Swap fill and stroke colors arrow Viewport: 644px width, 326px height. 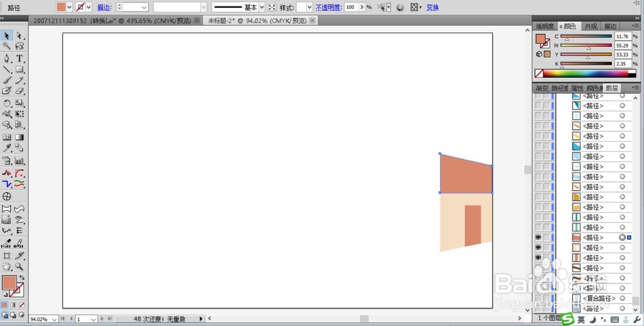[x=22, y=278]
